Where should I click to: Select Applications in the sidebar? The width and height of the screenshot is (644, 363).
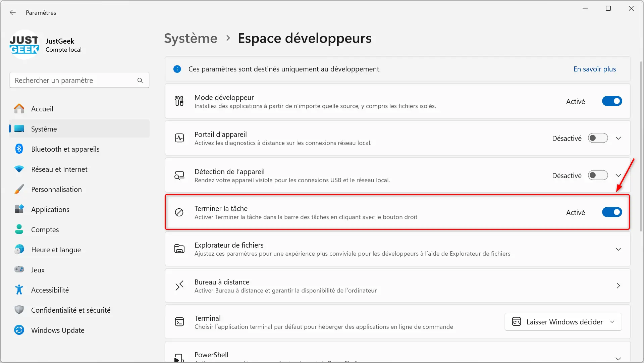coord(79,209)
